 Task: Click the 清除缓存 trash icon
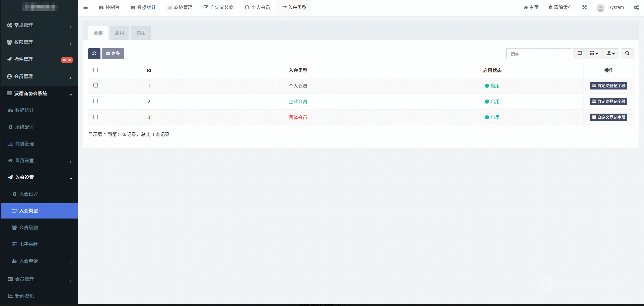[x=550, y=7]
